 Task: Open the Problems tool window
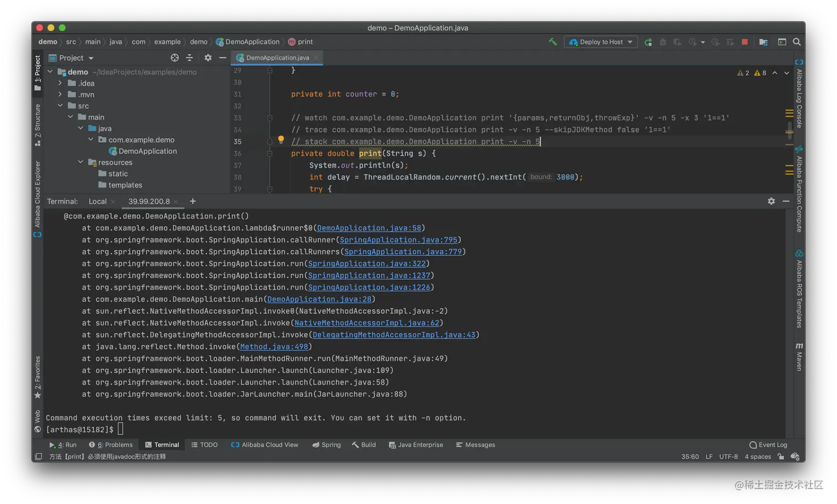(x=111, y=445)
